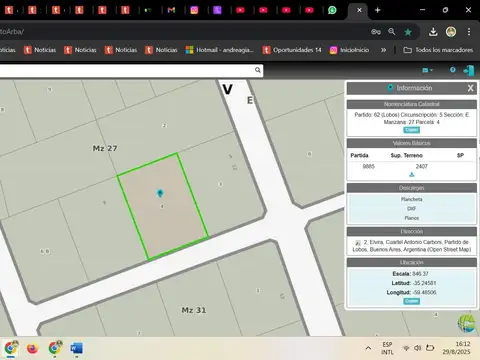Open the Oportunidades 14 bookmark
The height and width of the screenshot is (360, 480).
[x=292, y=50]
